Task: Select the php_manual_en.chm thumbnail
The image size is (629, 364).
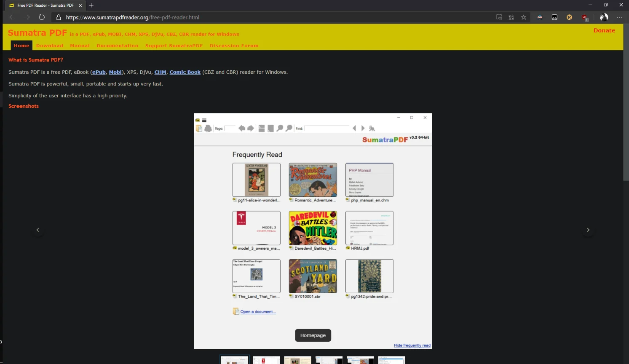Action: coord(369,180)
